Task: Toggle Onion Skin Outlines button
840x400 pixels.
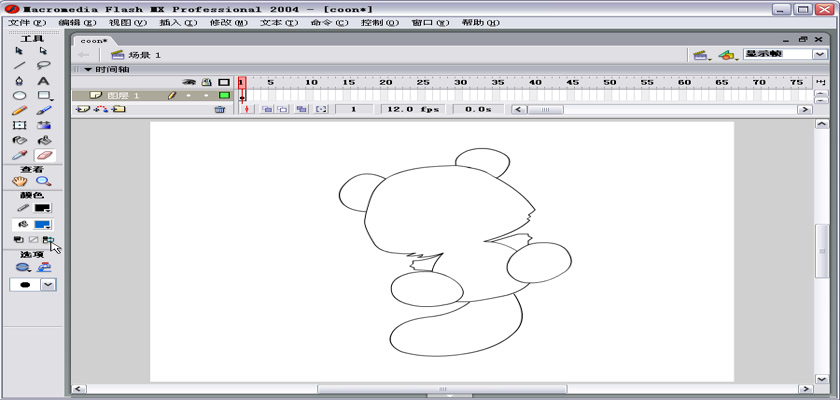Action: point(282,109)
